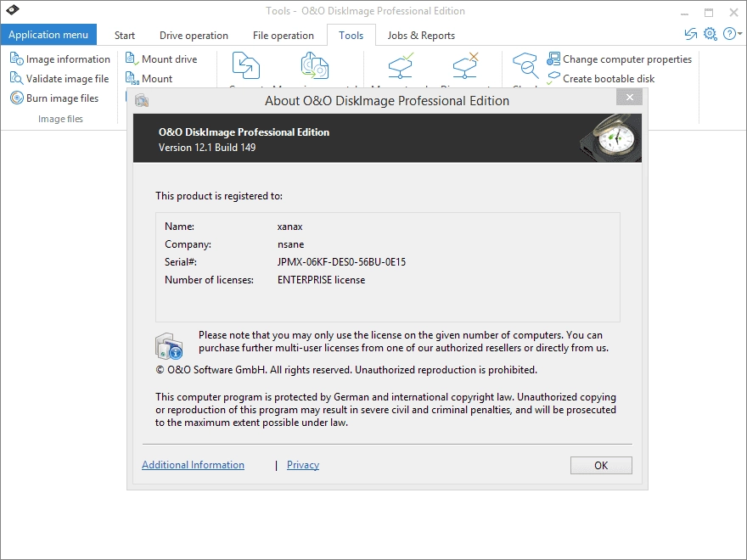This screenshot has height=560, width=747.
Task: Click the Check drive magnifier icon
Action: point(525,65)
